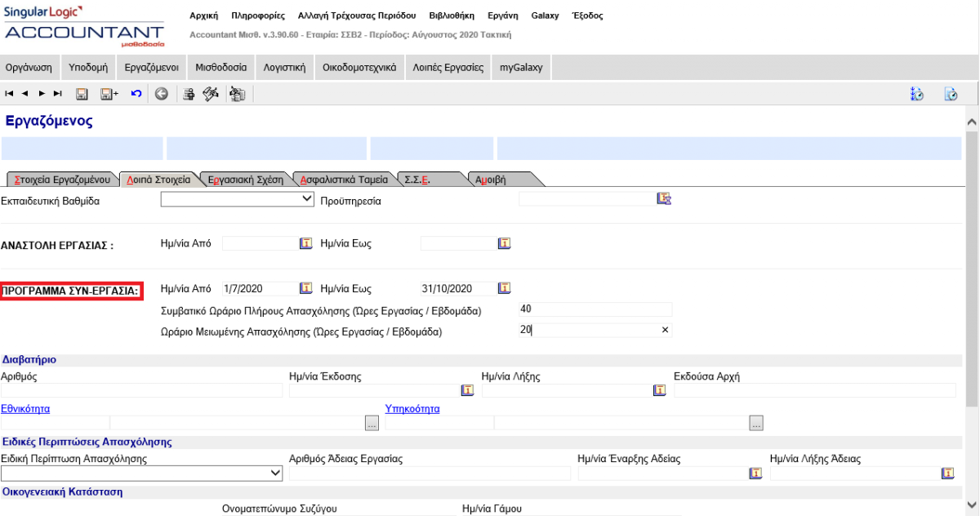Click the Υπηκοότητα hyperlink label
Viewport: 980px width, 516px height.
pos(412,408)
